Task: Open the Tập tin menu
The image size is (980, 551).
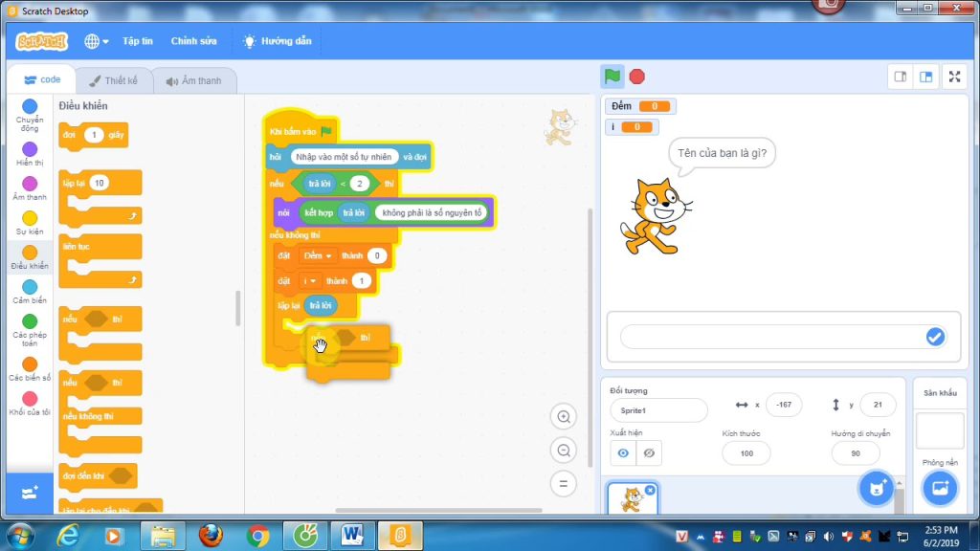Action: coord(137,41)
